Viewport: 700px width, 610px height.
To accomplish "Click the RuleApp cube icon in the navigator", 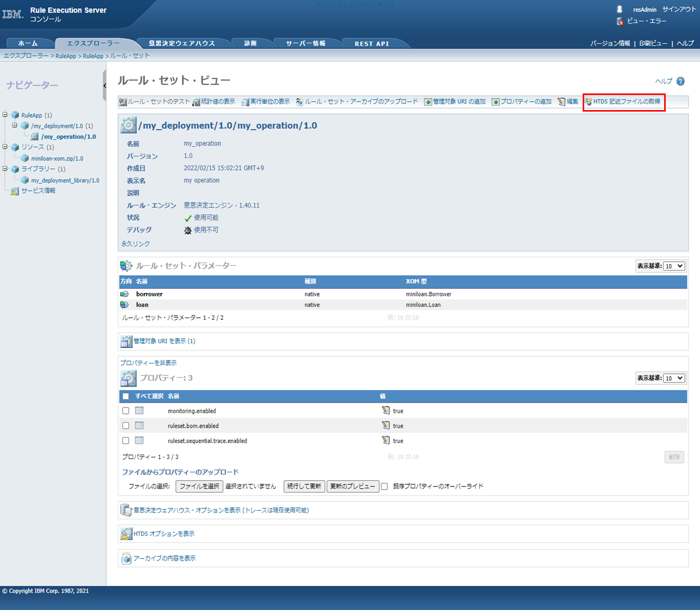I will pos(15,115).
